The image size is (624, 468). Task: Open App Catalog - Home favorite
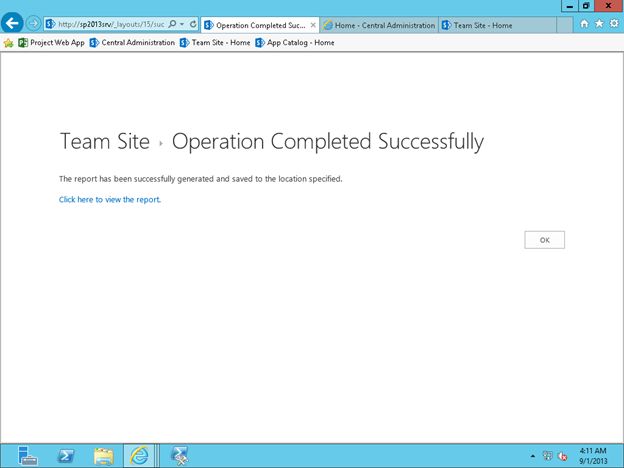[x=295, y=43]
